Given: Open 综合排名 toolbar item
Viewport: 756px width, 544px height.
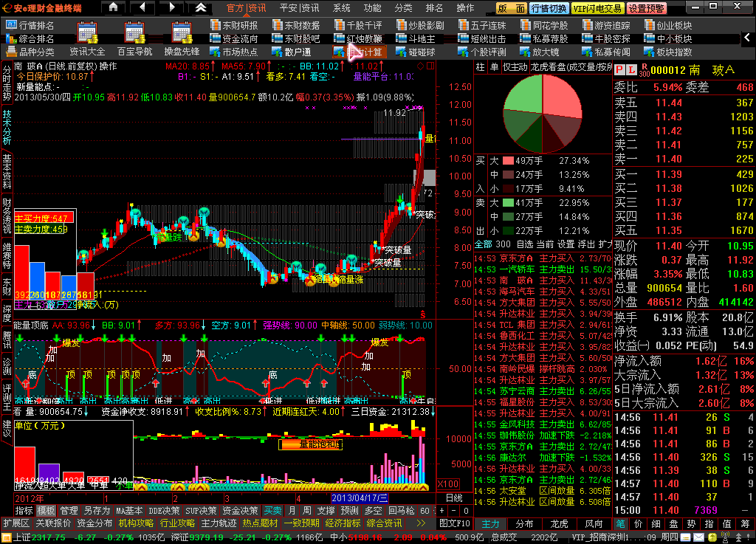Looking at the screenshot, I should pyautogui.click(x=30, y=38).
